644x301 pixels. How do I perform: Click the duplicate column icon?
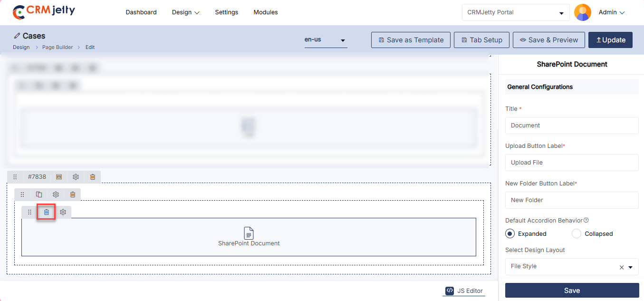coord(39,194)
